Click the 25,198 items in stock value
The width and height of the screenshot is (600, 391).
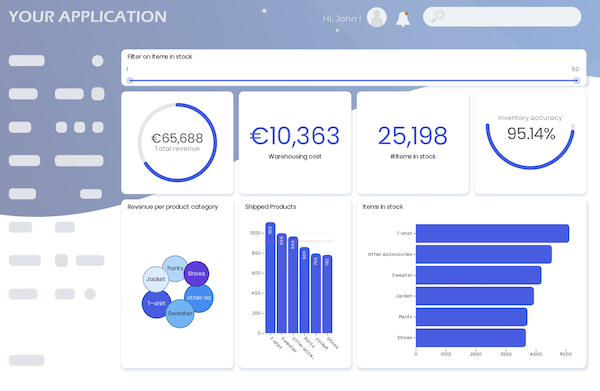point(412,136)
